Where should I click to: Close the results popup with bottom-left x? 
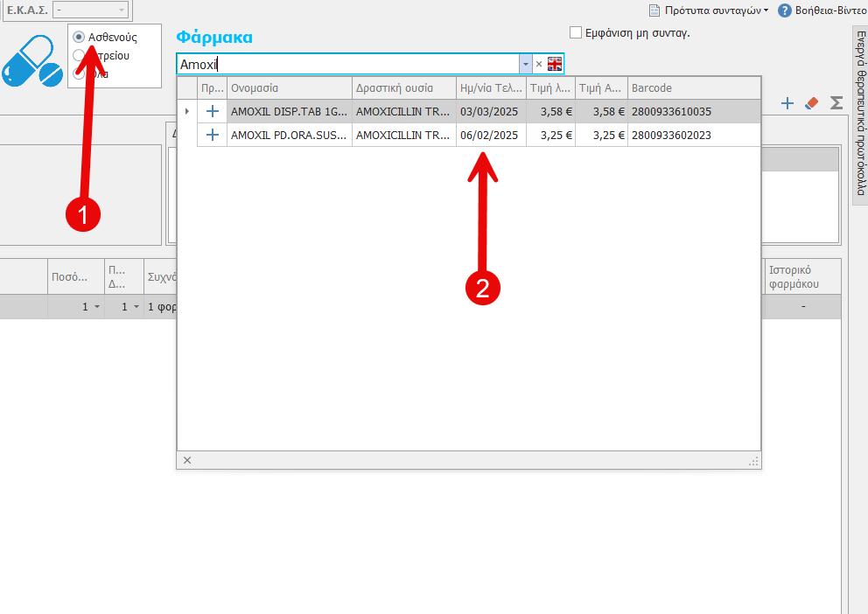click(x=187, y=460)
